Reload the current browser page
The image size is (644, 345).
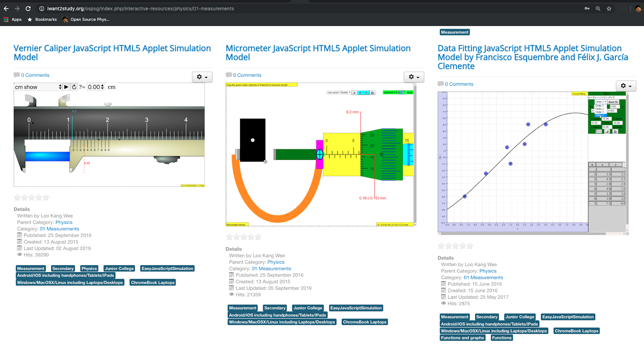[28, 8]
